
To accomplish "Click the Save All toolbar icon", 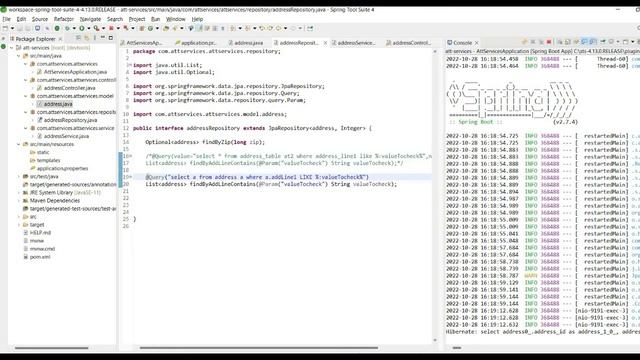I will coord(28,28).
